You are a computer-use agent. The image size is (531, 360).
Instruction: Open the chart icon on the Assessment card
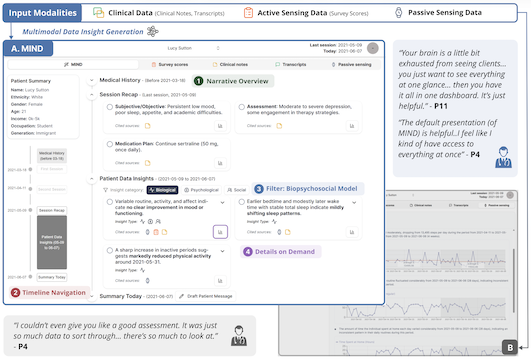click(x=352, y=126)
